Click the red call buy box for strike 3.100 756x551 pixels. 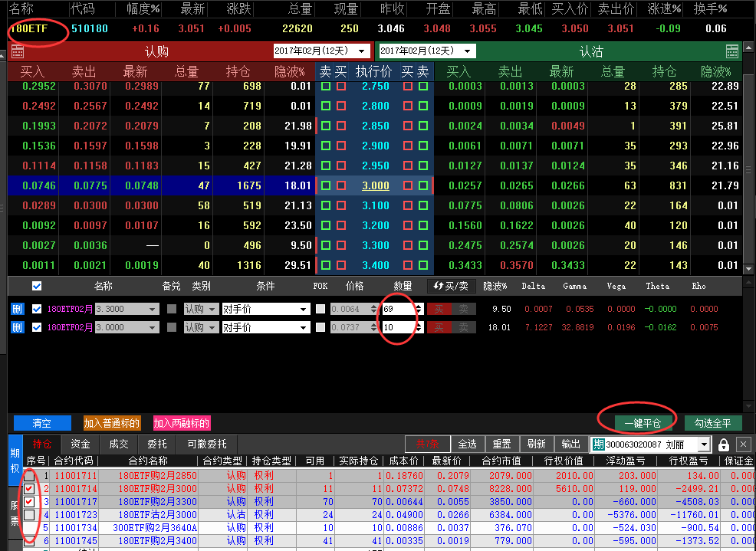click(x=341, y=205)
